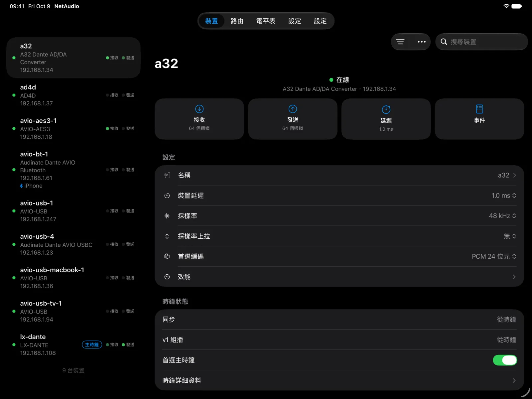Switch to the last 設定 tab
The height and width of the screenshot is (399, 532).
coord(320,21)
